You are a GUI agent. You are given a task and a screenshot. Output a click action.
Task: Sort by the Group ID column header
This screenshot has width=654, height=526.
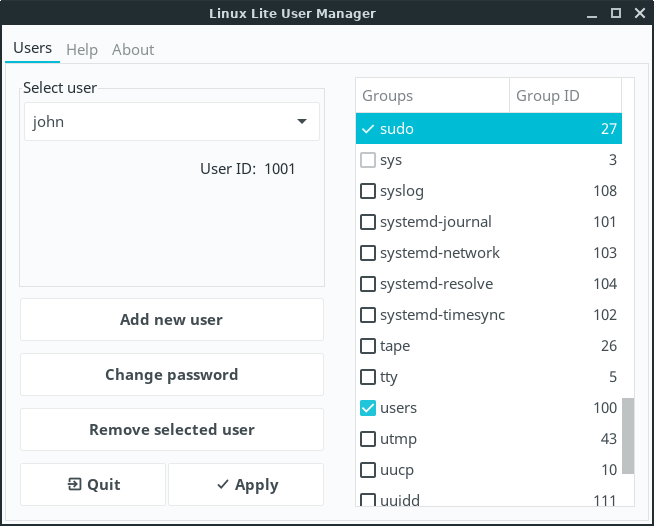[564, 96]
